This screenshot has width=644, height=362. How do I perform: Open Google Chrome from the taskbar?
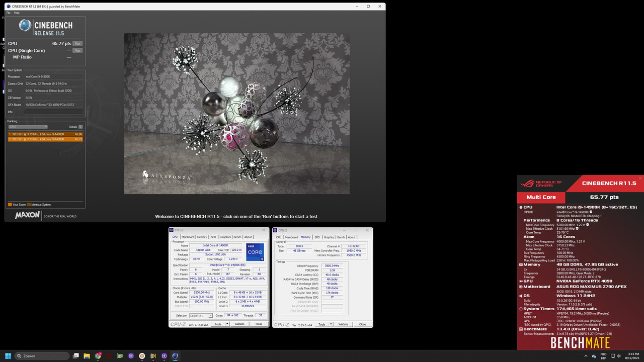pyautogui.click(x=98, y=356)
